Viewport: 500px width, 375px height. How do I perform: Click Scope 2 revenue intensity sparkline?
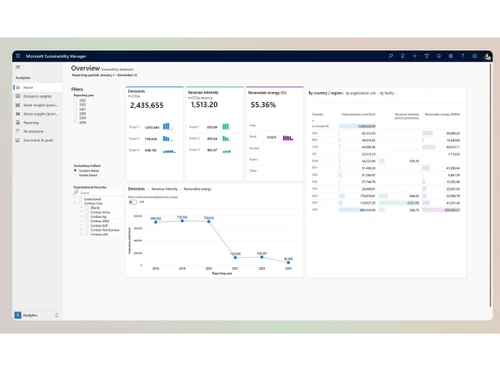[227, 138]
